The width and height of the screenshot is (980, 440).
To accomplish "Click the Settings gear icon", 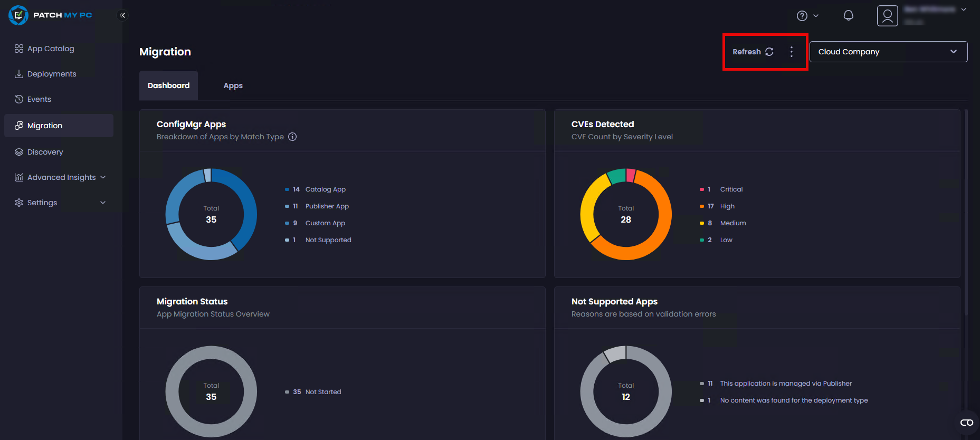I will [19, 203].
